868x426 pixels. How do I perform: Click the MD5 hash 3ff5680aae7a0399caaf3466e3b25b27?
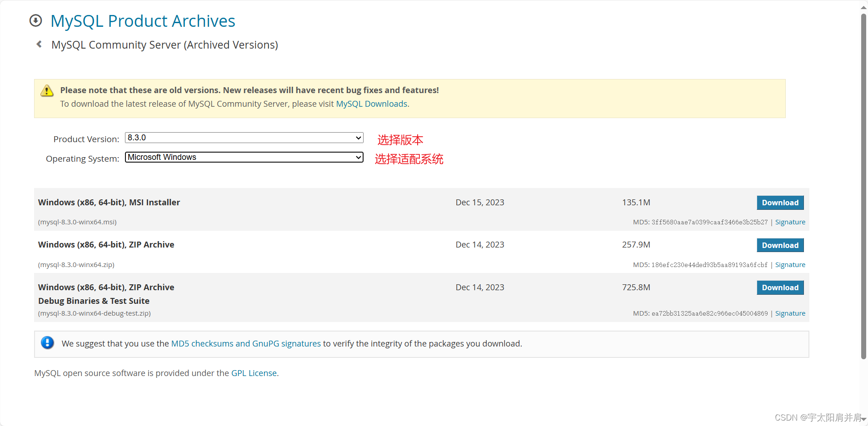click(x=709, y=222)
